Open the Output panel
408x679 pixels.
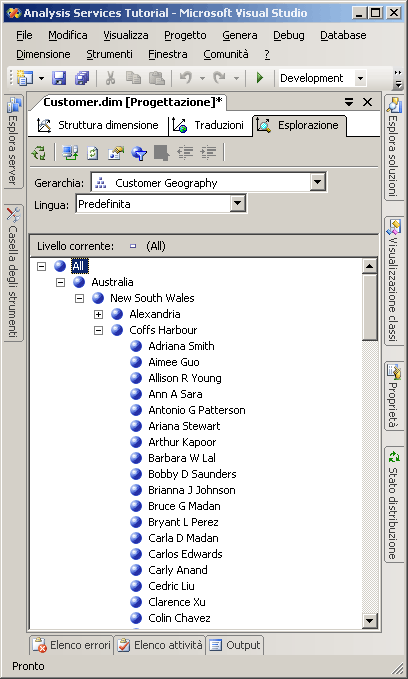235,645
